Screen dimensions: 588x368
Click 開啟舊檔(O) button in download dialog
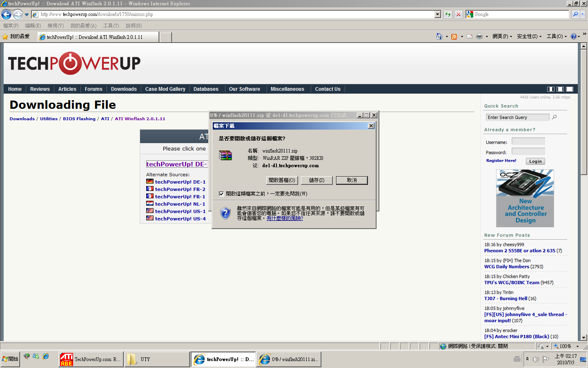tap(282, 180)
